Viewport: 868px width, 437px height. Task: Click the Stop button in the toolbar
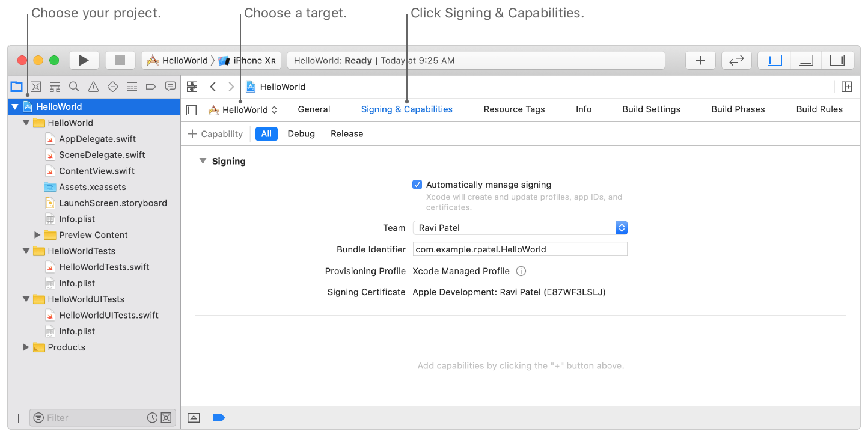(x=120, y=60)
